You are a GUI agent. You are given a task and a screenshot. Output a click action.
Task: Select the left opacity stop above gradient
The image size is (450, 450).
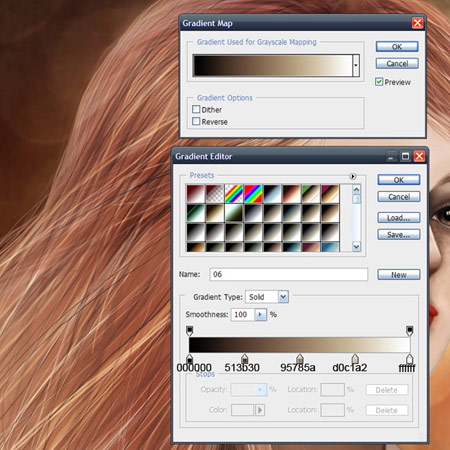point(189,331)
